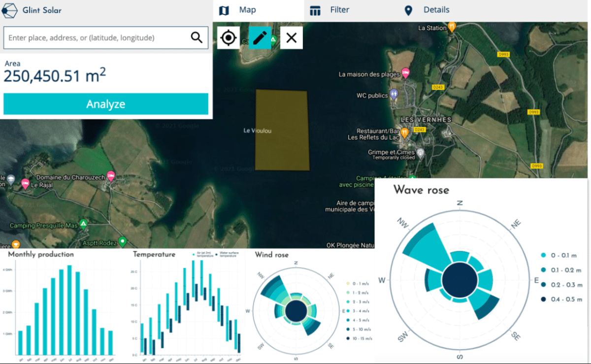Click the 0 - 0.1 m legend swatch
This screenshot has width=591, height=364.
(x=543, y=255)
